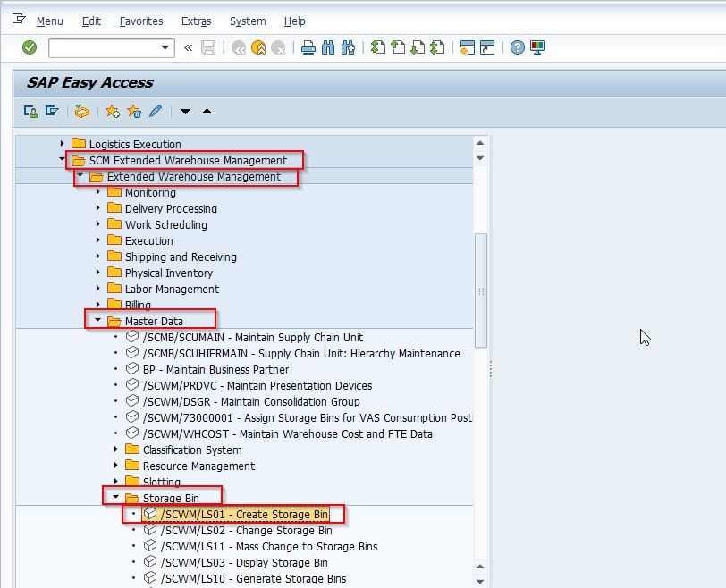Click the blue Help question mark icon

click(x=517, y=47)
